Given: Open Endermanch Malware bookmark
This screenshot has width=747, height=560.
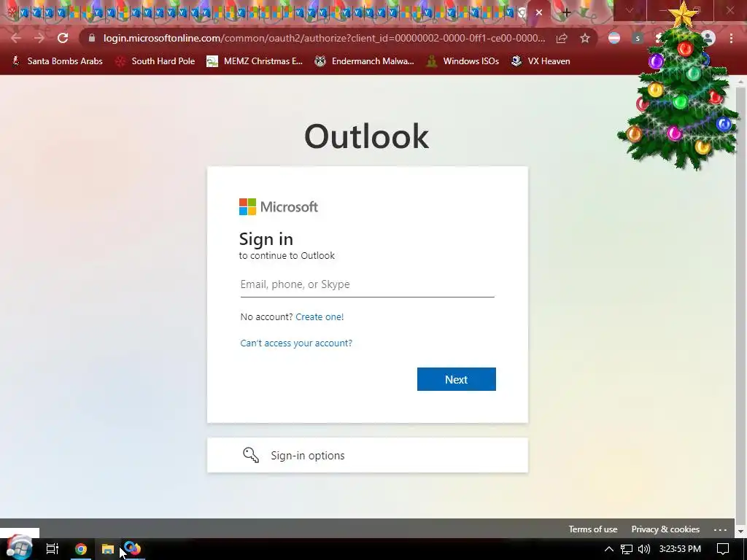Looking at the screenshot, I should click(x=365, y=61).
